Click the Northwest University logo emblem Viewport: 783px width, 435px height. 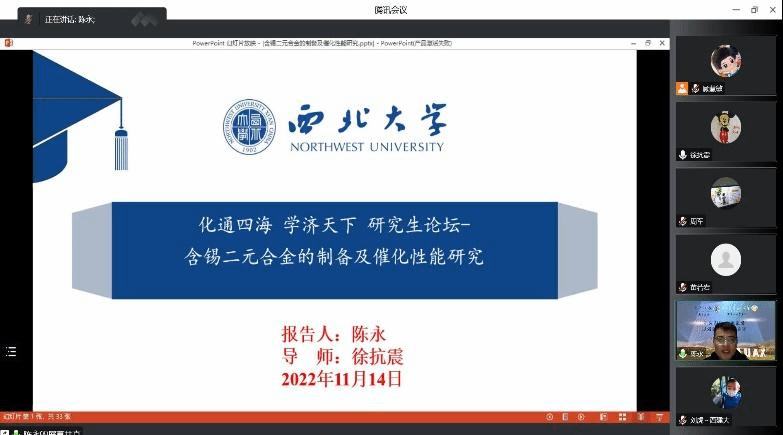pyautogui.click(x=249, y=126)
